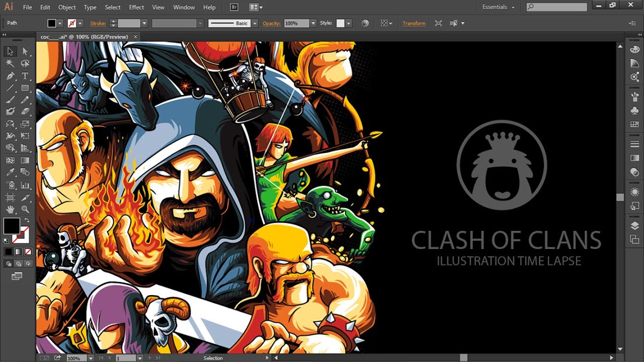Select the Line Segment tool
Viewport: 644px width, 362px height.
[x=10, y=88]
